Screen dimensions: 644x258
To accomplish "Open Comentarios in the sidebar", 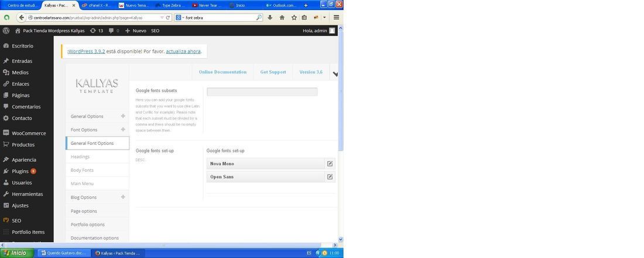I will (x=27, y=107).
